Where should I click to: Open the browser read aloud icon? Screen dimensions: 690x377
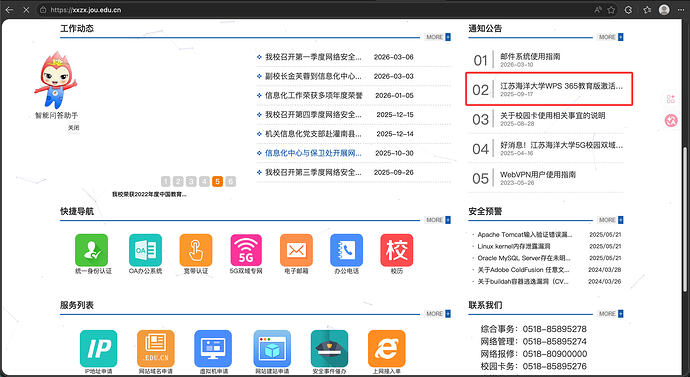[598, 10]
